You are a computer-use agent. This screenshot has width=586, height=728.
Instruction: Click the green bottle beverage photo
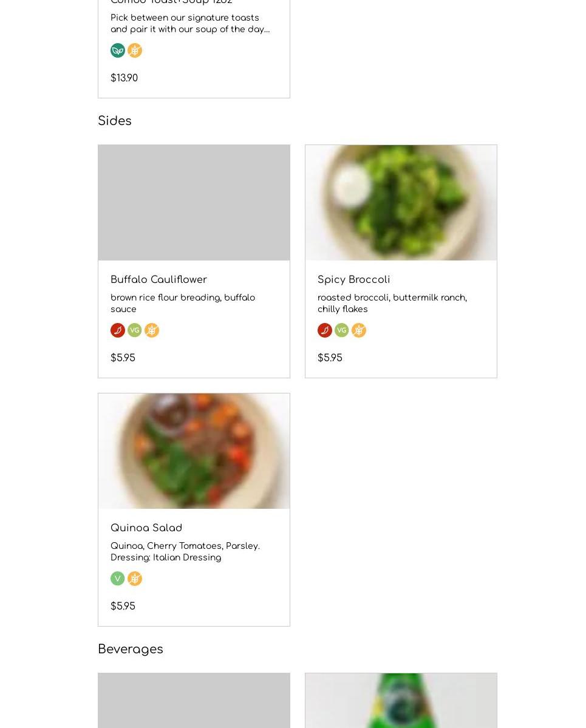[x=401, y=701]
